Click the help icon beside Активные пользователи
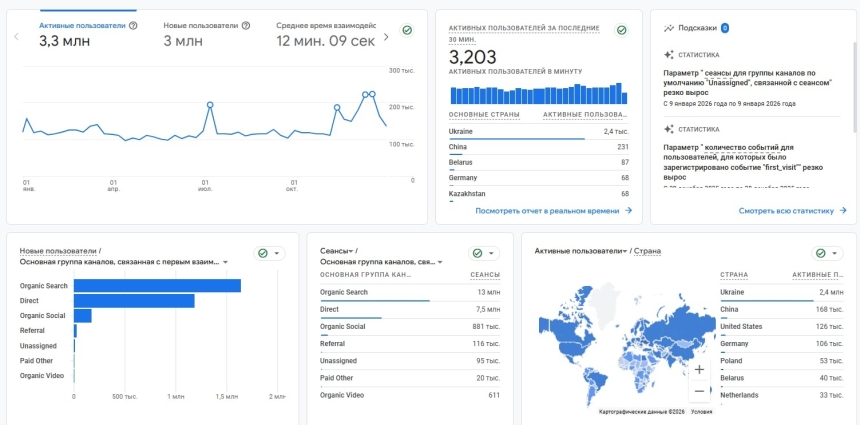Viewport: 860px width, 425px height. point(134,25)
